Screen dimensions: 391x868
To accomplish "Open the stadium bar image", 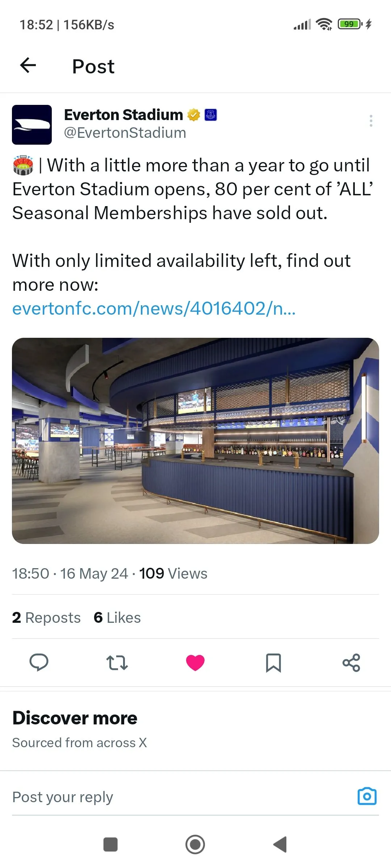I will [195, 441].
